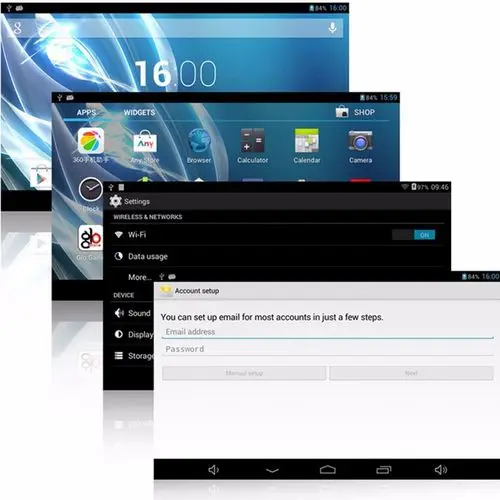
Task: Launch the Camera app
Action: pyautogui.click(x=360, y=140)
